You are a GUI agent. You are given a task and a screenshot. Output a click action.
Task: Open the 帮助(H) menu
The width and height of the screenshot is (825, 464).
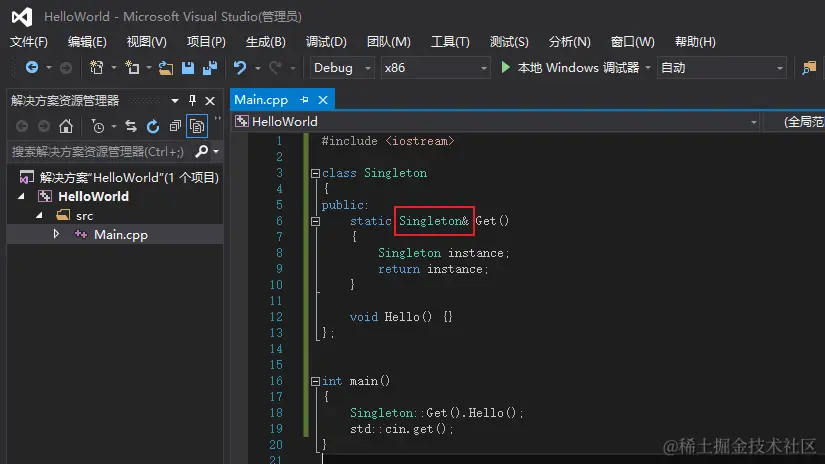point(696,42)
